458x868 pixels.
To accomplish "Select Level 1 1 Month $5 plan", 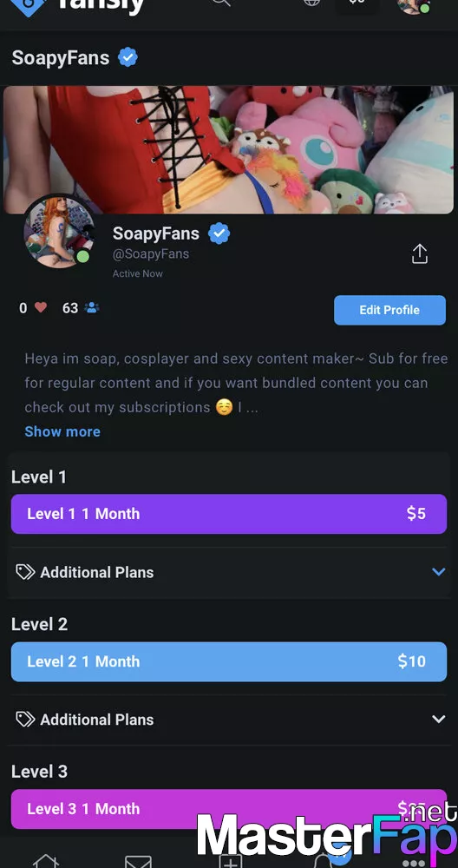I will coord(229,514).
